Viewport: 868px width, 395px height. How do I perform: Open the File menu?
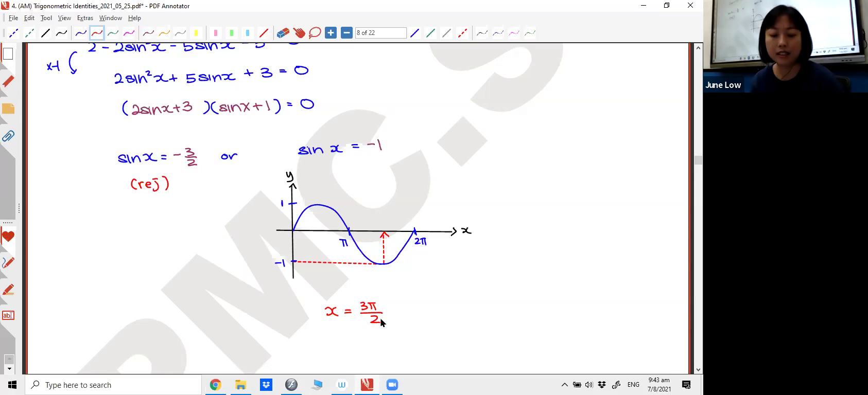[x=13, y=18]
